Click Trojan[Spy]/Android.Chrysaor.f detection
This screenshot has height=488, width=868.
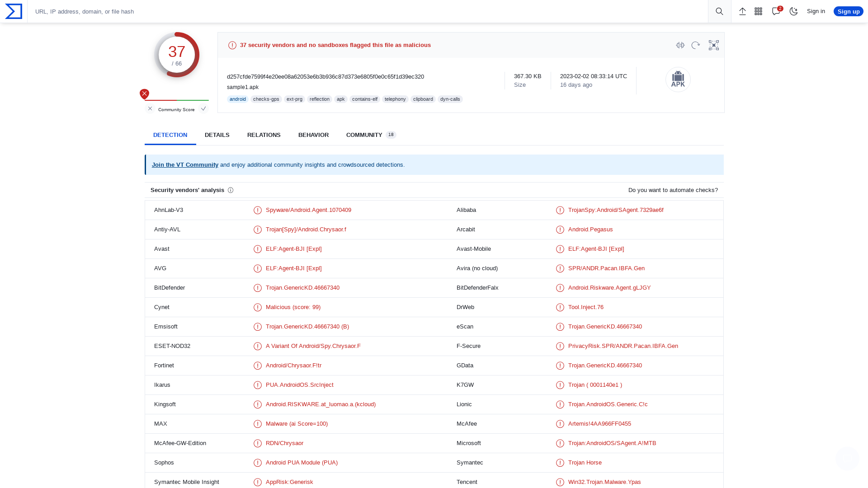pos(306,230)
